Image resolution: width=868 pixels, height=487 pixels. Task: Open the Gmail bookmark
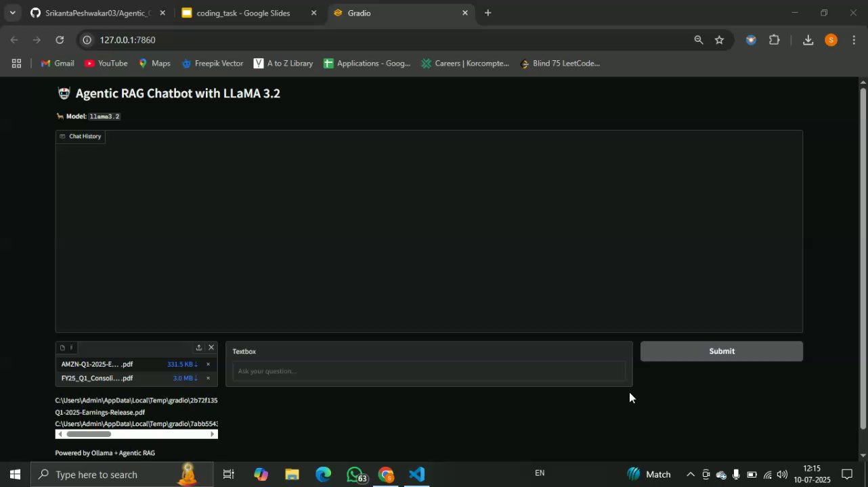[x=58, y=64]
